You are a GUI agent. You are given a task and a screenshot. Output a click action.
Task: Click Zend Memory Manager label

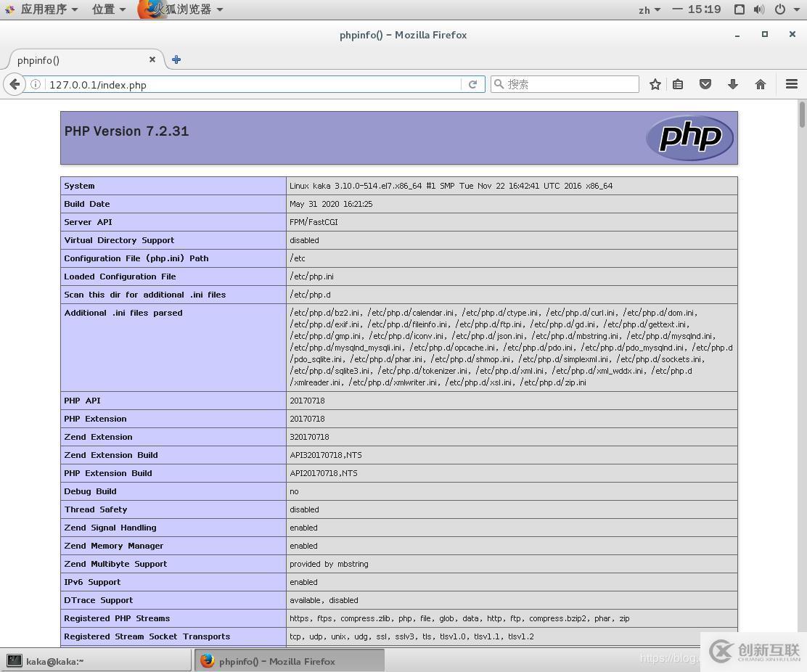(x=113, y=546)
